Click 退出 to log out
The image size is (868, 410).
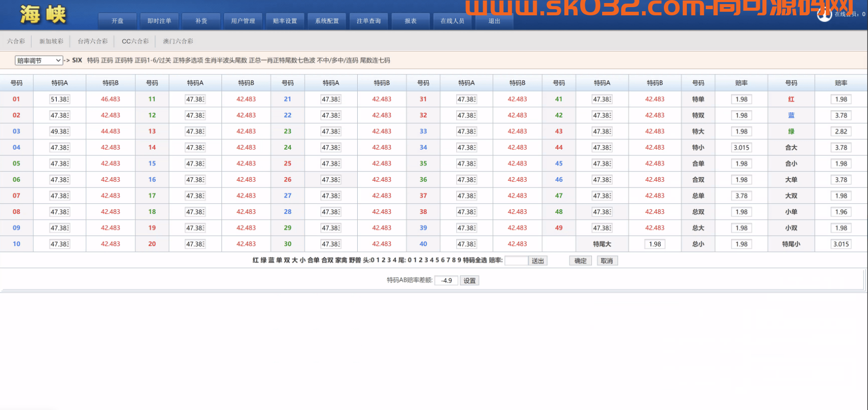coord(494,21)
